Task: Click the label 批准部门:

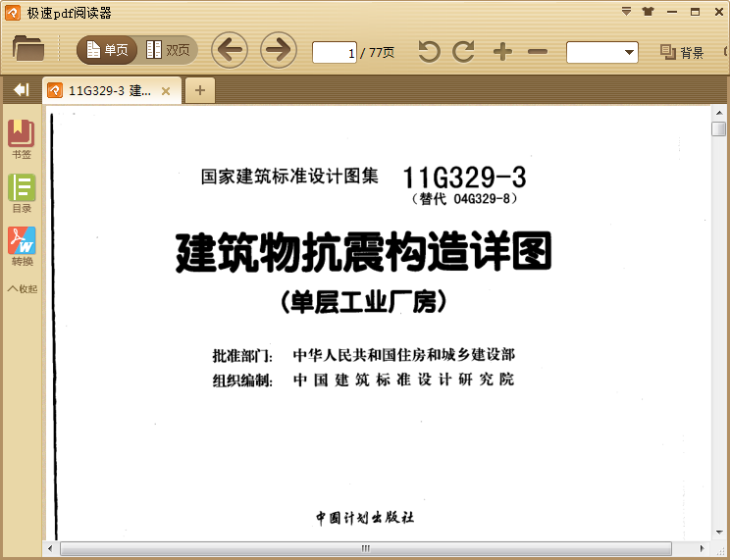Action: [x=242, y=356]
